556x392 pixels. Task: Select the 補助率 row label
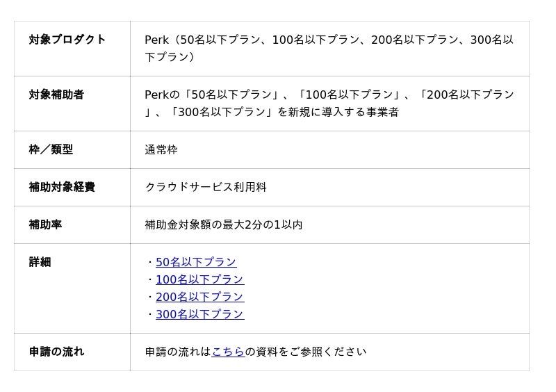(x=45, y=224)
